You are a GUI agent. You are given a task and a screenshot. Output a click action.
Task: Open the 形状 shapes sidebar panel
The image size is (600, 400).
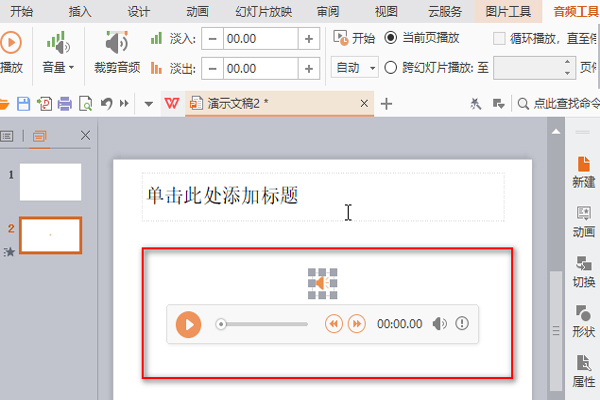pos(584,322)
